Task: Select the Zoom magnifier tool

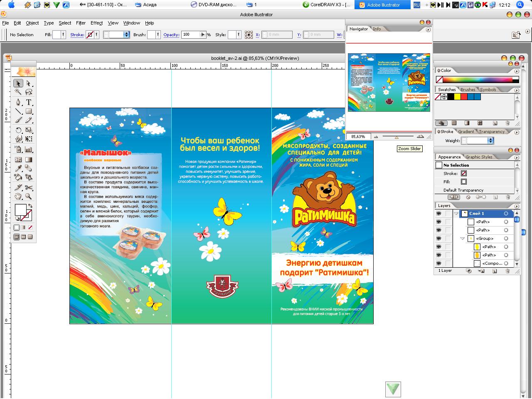Action: pyautogui.click(x=29, y=196)
